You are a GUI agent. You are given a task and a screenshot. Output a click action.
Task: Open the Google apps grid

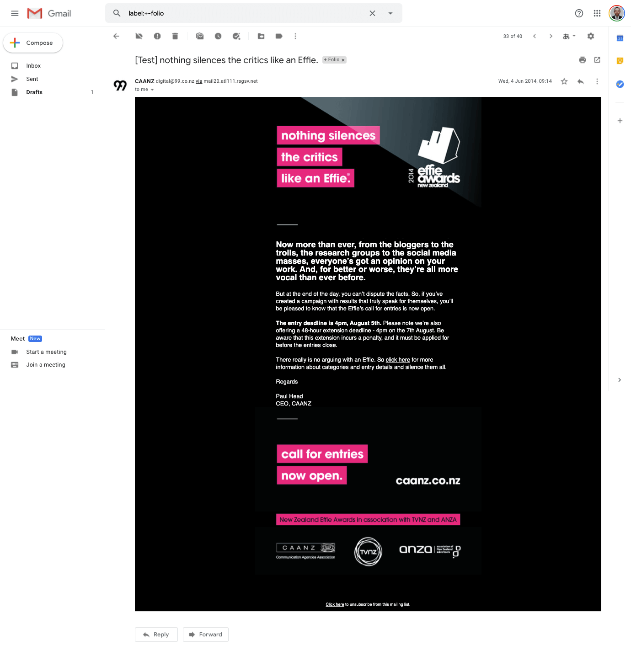(x=597, y=13)
